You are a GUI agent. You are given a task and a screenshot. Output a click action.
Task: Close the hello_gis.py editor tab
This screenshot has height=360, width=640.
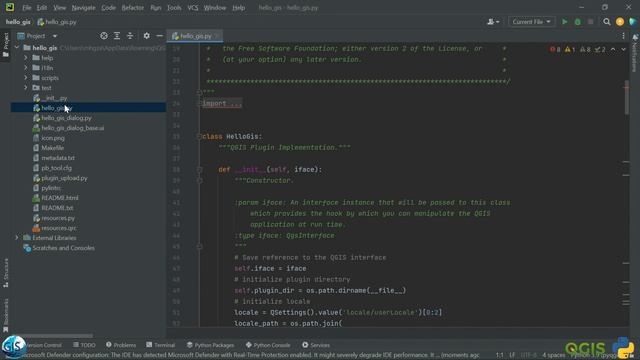click(218, 36)
